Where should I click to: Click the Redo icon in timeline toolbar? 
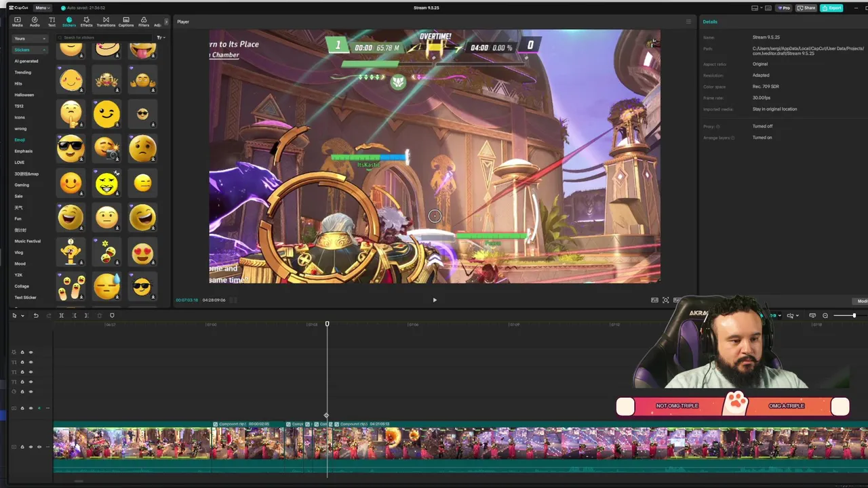[48, 315]
